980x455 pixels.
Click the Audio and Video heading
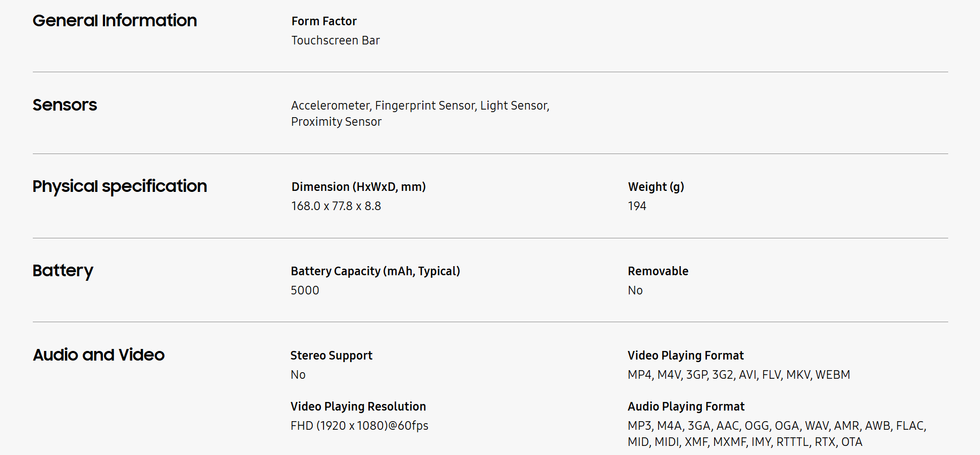[98, 355]
